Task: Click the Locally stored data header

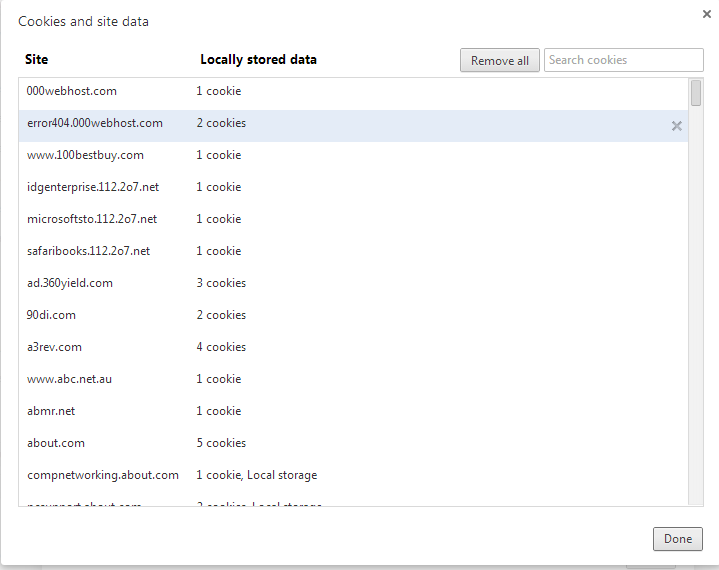Action: point(258,60)
